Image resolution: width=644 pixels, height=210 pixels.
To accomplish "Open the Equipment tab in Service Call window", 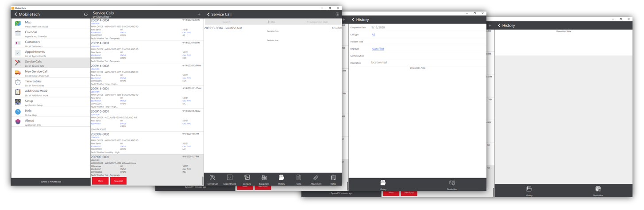I will (264, 179).
